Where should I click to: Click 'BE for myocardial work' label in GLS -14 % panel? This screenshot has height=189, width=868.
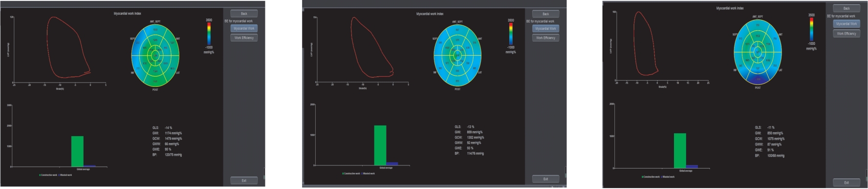click(x=239, y=21)
